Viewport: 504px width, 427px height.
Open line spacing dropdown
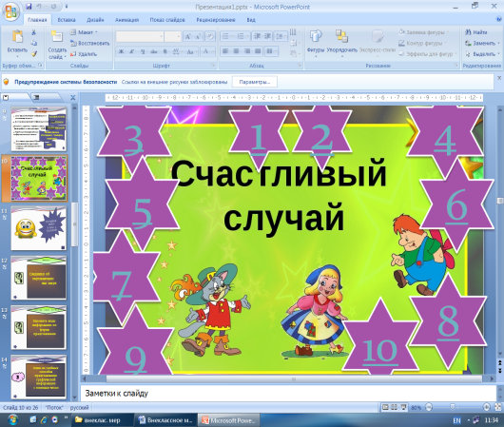click(x=281, y=36)
